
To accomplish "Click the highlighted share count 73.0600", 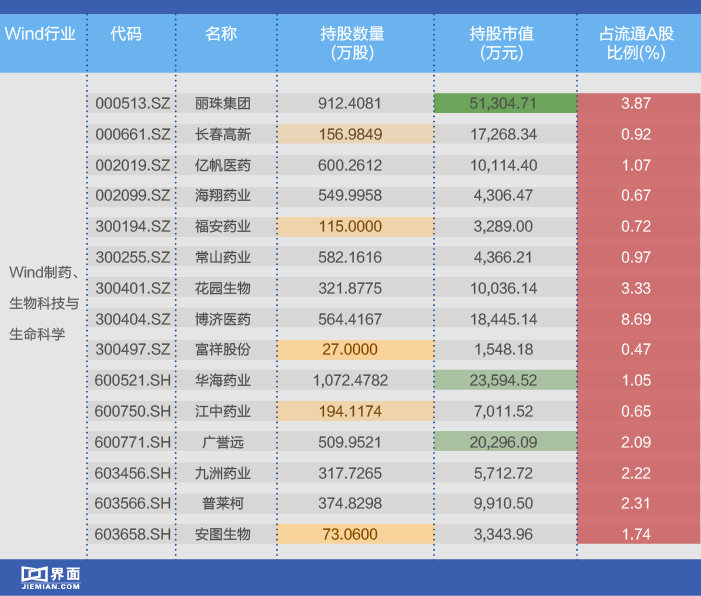I will (355, 534).
